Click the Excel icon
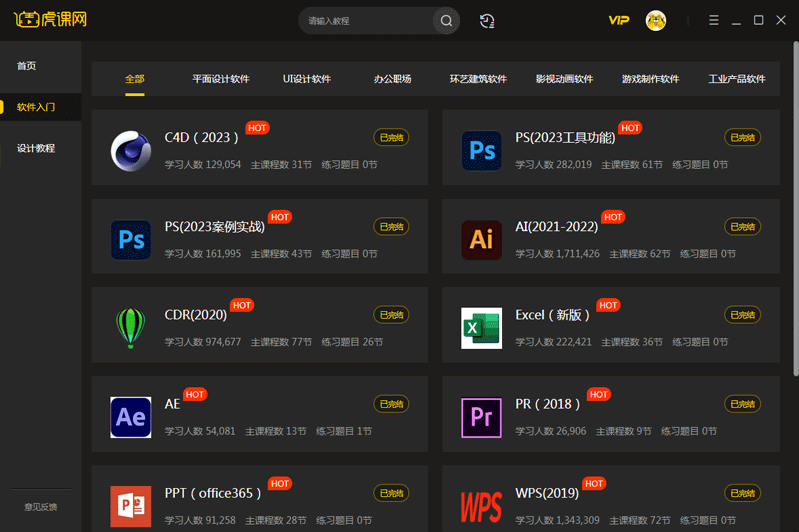 coord(482,328)
